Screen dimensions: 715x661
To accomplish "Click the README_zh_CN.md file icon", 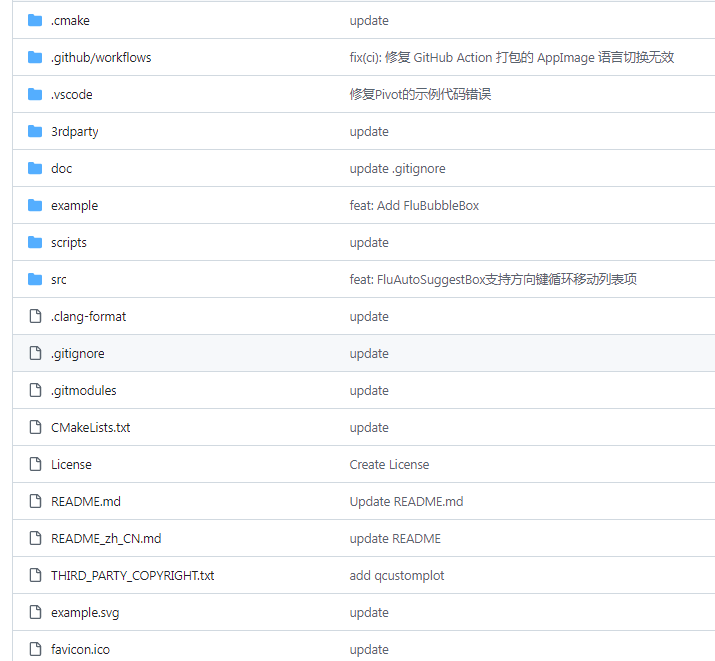I will click(x=35, y=538).
